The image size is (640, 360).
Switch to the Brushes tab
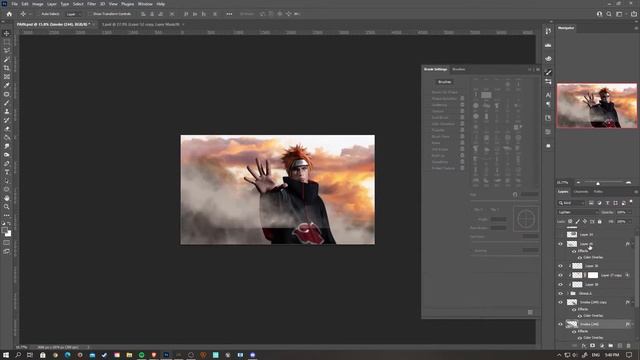coord(458,69)
